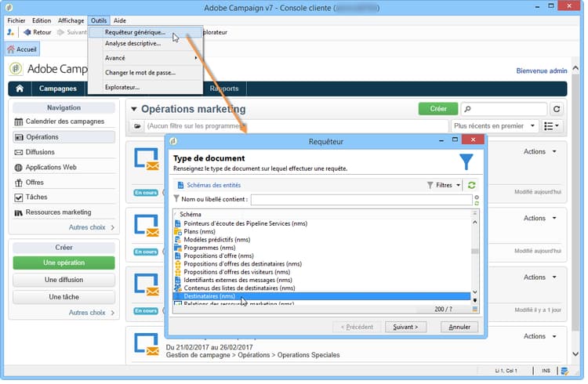Collapse the Opérations marketing section triangle
The width and height of the screenshot is (588, 384).
(x=134, y=110)
